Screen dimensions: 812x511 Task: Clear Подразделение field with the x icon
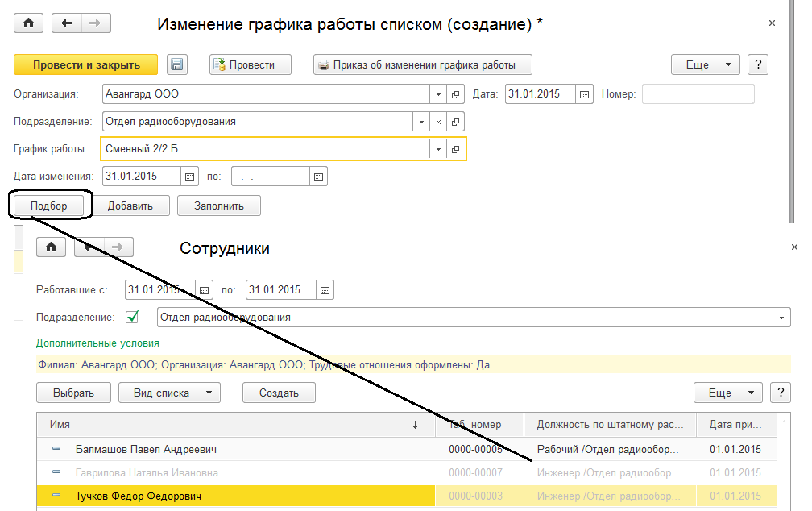click(439, 122)
